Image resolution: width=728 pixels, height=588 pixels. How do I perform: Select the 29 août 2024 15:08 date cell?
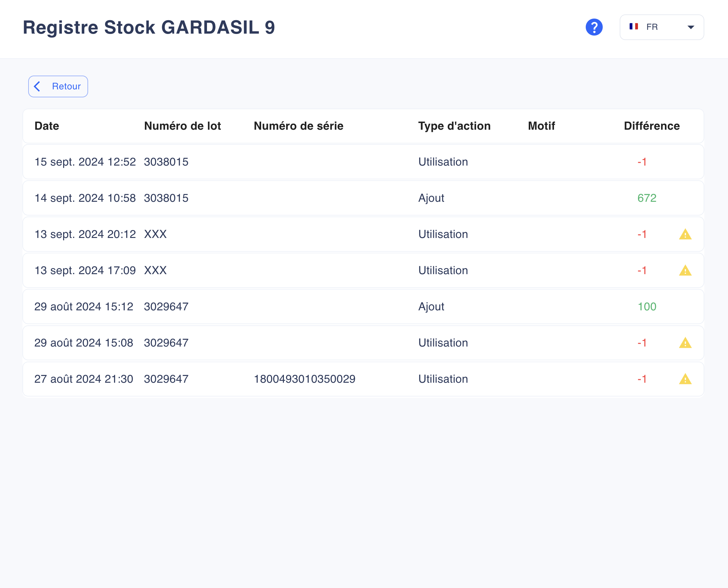pos(84,343)
